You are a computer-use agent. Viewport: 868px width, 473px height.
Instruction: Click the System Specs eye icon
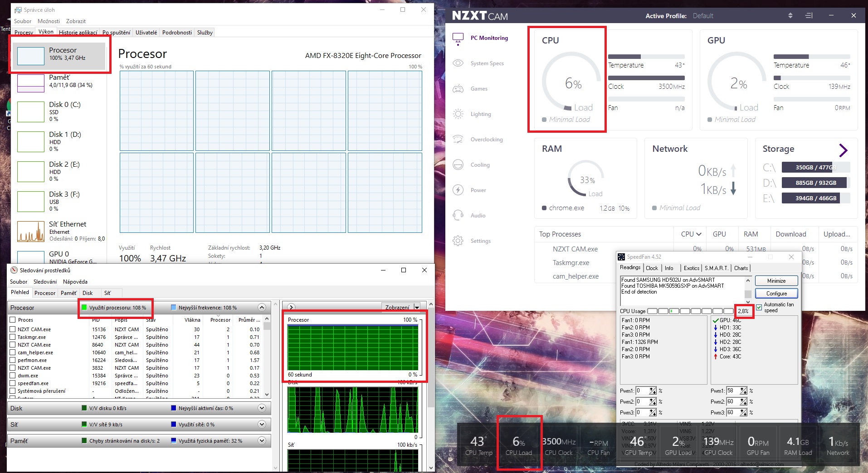(x=458, y=63)
